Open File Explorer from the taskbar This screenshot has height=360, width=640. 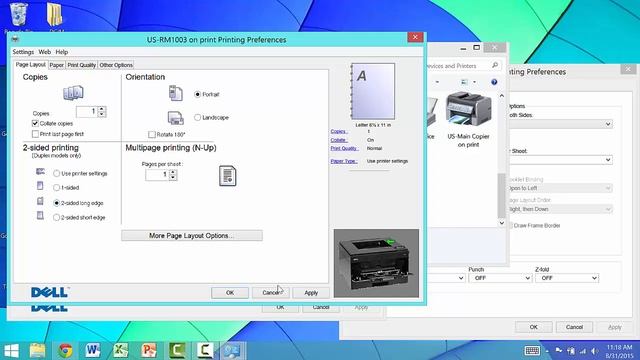click(x=38, y=351)
